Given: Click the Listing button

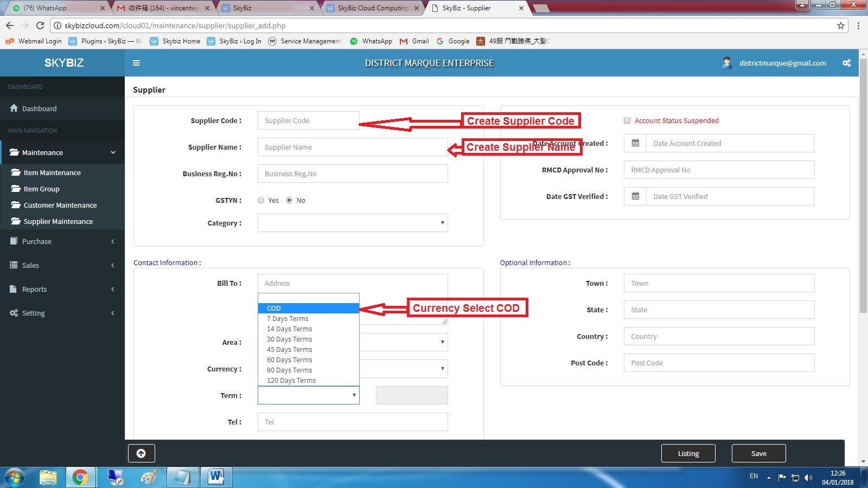Looking at the screenshot, I should (x=688, y=453).
